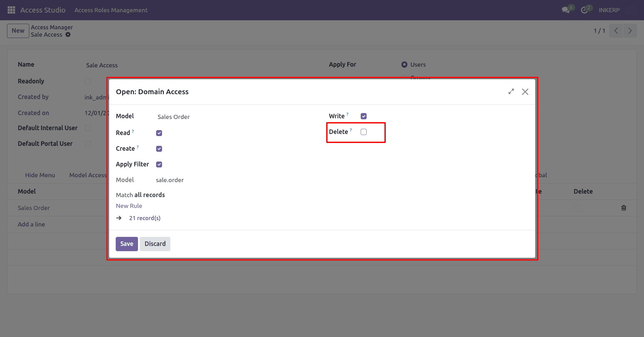This screenshot has height=337, width=644.
Task: Open the Access Studio app menu
Action: (43, 10)
